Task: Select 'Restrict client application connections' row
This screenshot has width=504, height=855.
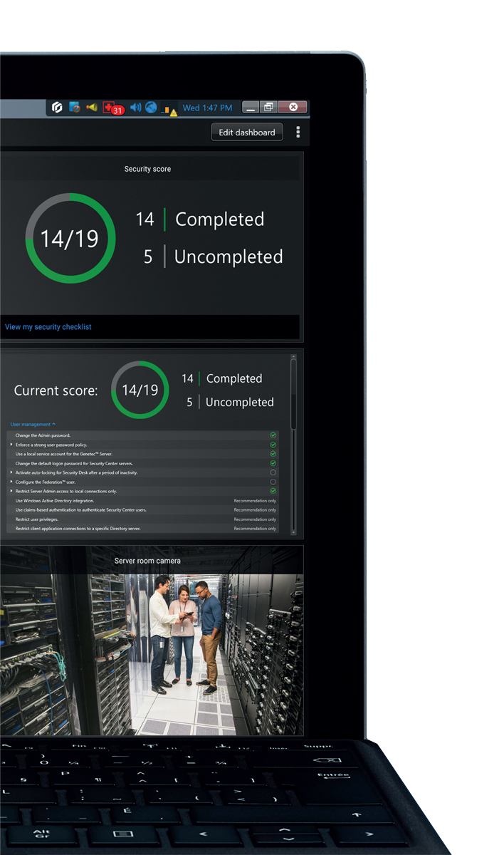Action: click(x=143, y=529)
